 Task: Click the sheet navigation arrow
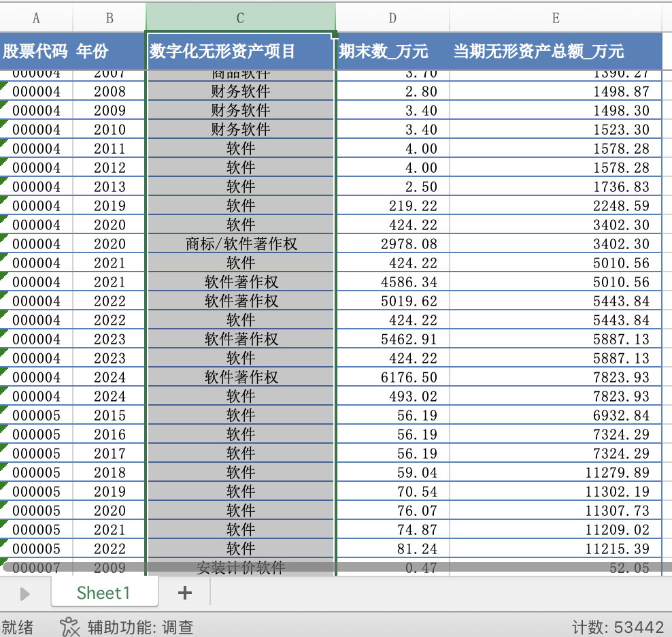[x=25, y=594]
